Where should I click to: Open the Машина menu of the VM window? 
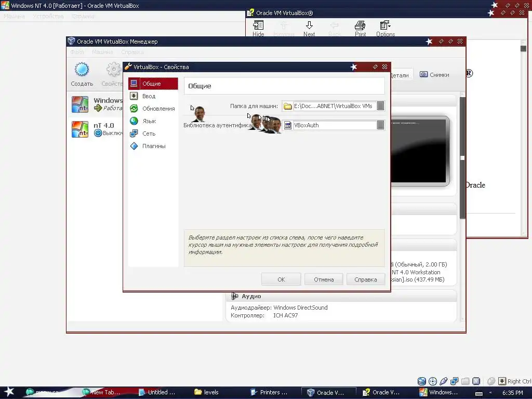point(14,16)
